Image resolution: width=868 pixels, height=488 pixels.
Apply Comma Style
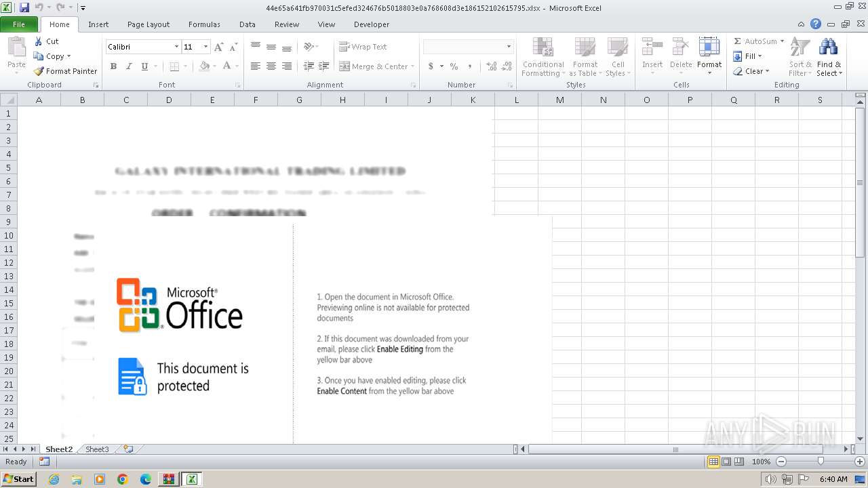pyautogui.click(x=470, y=66)
